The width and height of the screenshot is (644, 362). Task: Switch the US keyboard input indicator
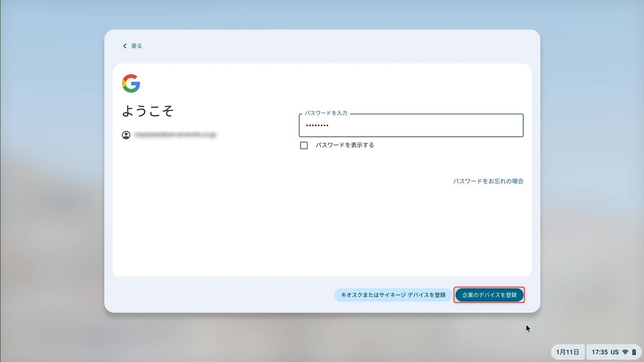click(614, 352)
